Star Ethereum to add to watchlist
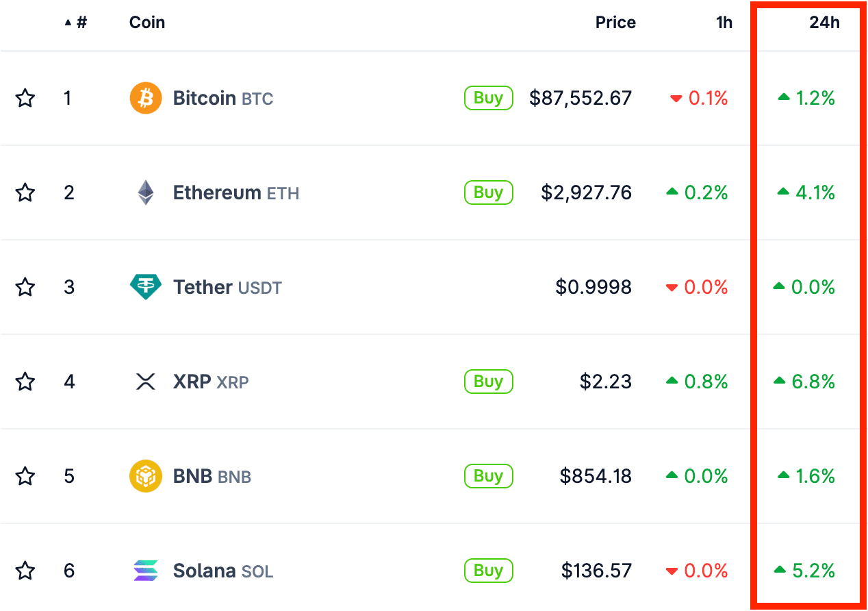868x611 pixels. click(25, 192)
